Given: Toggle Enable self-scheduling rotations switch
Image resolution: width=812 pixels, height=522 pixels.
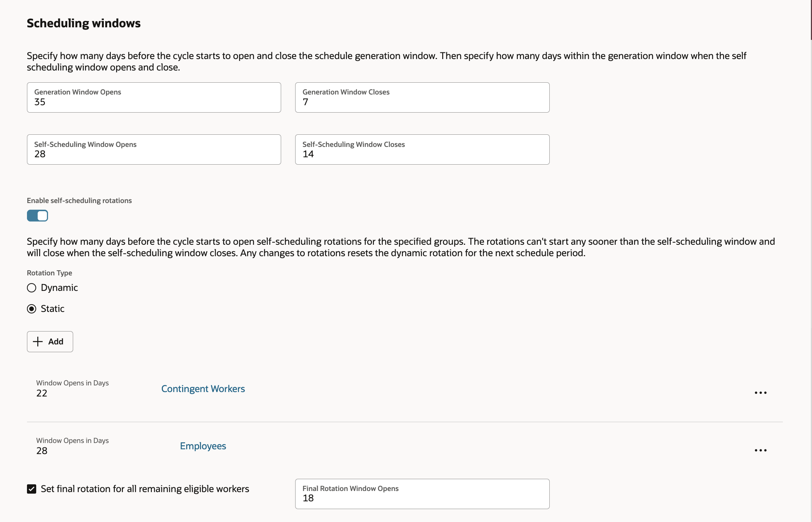Looking at the screenshot, I should coord(37,216).
